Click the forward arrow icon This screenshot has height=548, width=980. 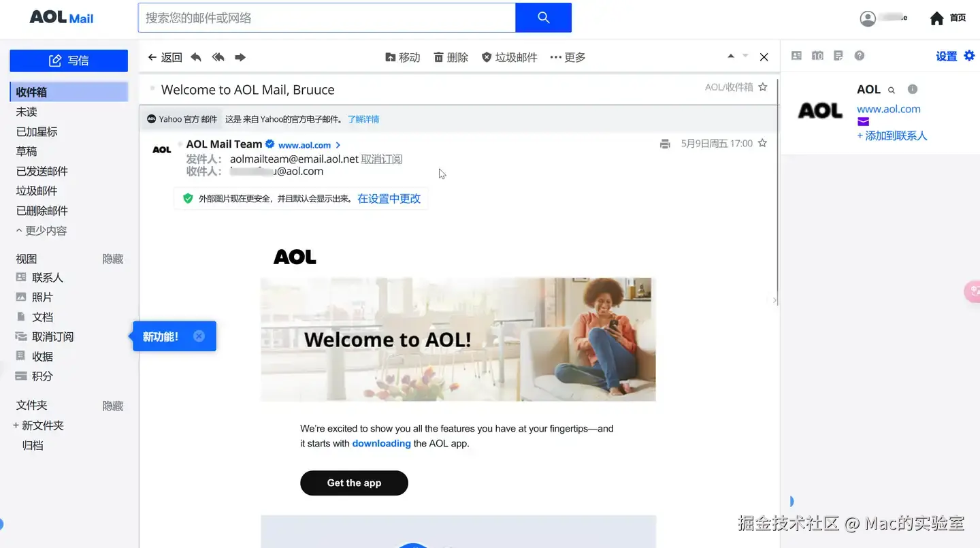click(240, 57)
